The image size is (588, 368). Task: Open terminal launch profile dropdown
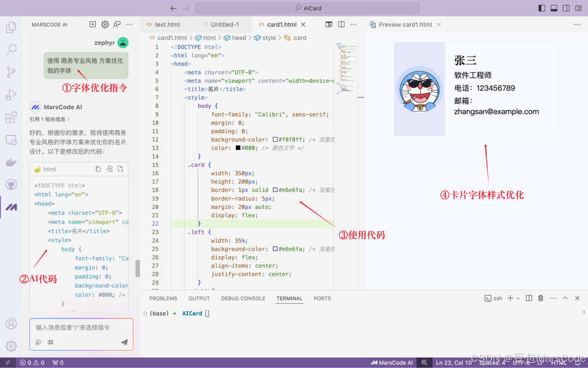(x=518, y=298)
